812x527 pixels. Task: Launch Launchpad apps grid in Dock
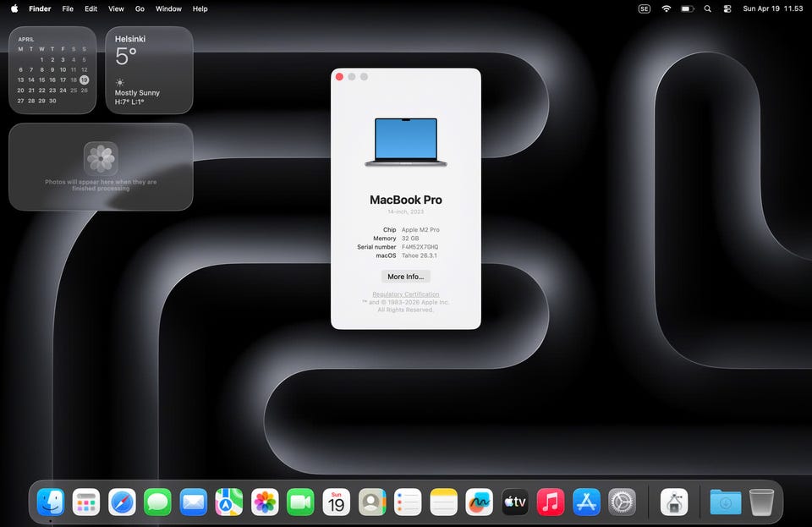click(86, 502)
